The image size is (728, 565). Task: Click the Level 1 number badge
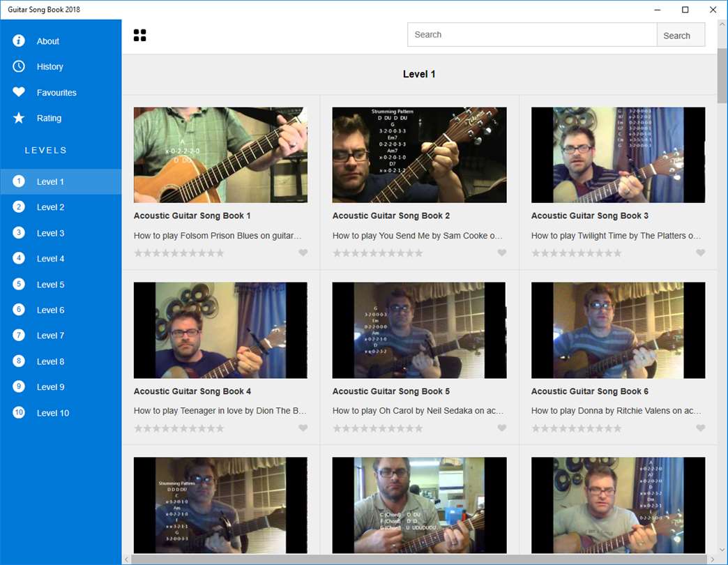pos(19,181)
